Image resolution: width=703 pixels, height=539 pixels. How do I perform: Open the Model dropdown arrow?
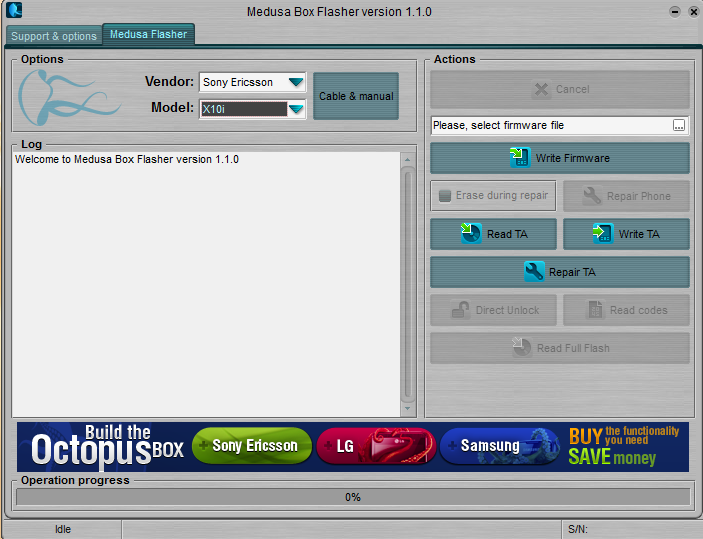296,109
